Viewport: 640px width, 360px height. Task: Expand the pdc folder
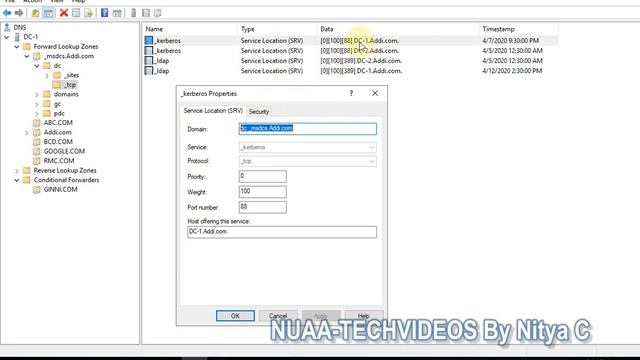point(37,113)
